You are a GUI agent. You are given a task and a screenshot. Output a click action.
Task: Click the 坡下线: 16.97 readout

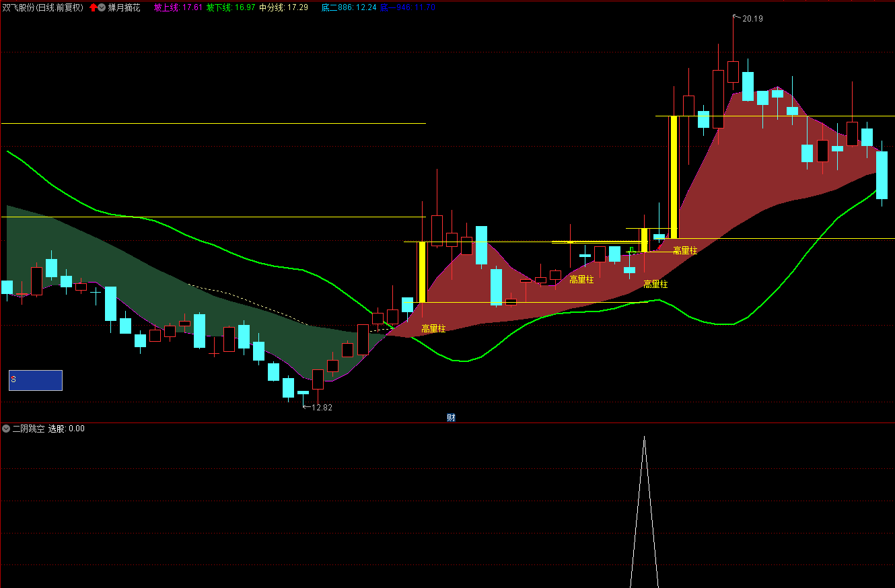click(231, 8)
